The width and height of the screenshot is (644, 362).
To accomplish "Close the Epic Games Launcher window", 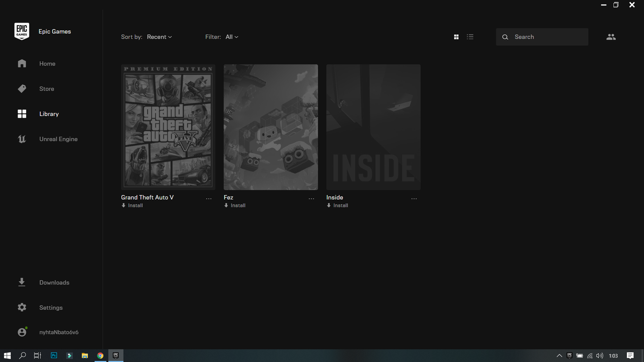I will pyautogui.click(x=632, y=5).
